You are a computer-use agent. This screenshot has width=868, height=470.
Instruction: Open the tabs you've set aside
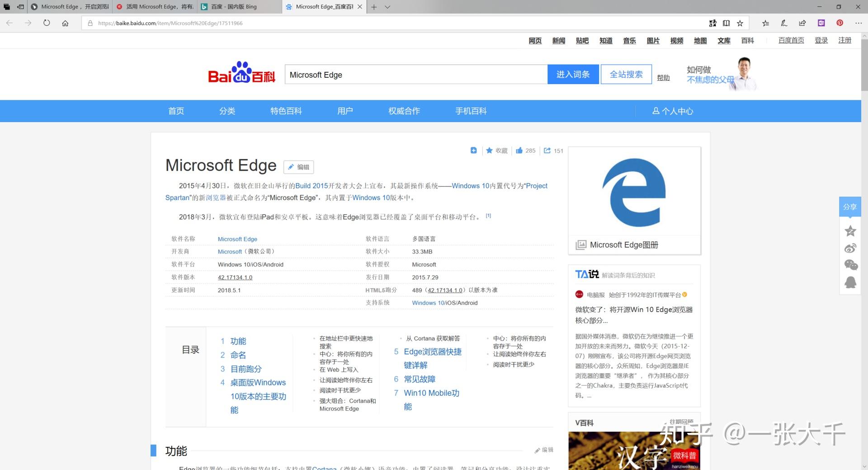click(x=7, y=7)
